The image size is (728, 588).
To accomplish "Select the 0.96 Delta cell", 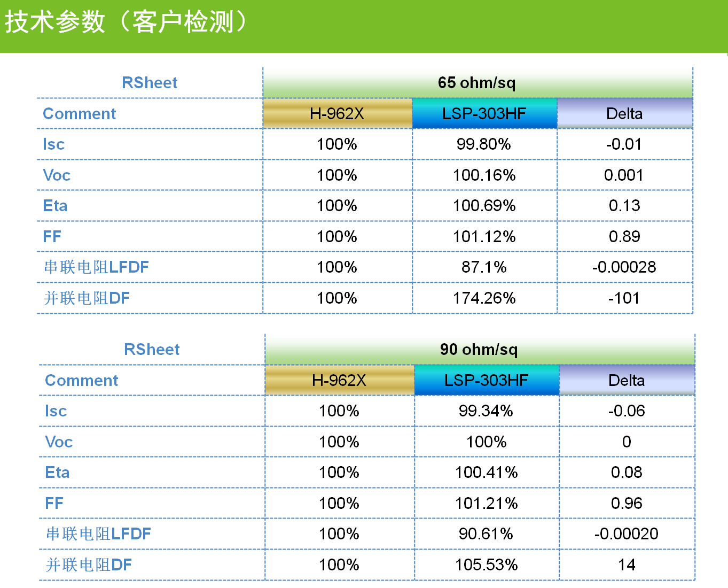I will point(627,504).
